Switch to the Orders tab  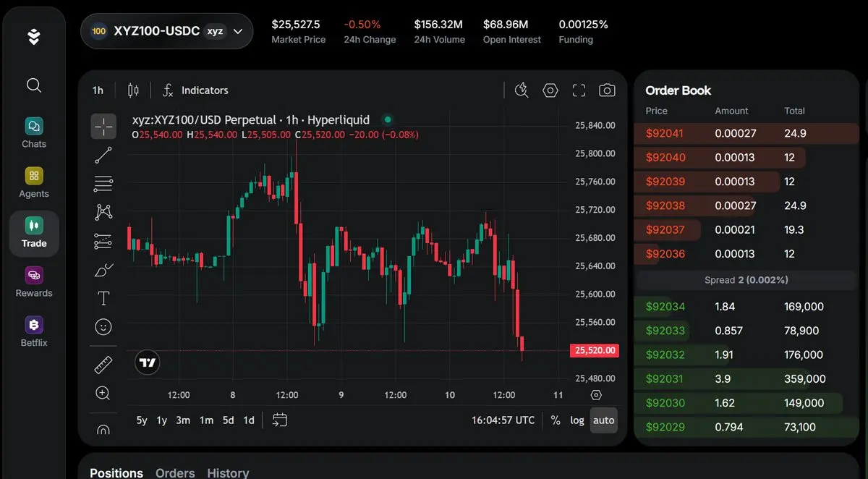click(175, 472)
